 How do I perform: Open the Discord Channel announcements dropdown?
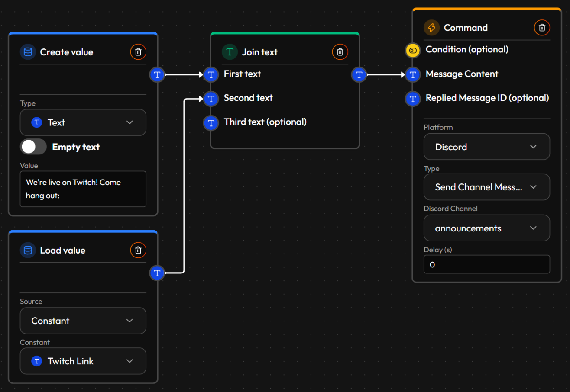pos(487,228)
